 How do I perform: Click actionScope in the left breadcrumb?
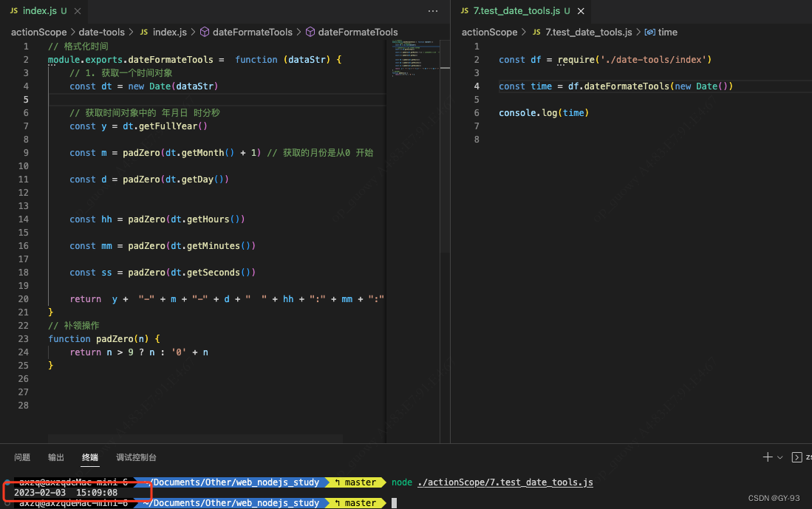(x=39, y=32)
